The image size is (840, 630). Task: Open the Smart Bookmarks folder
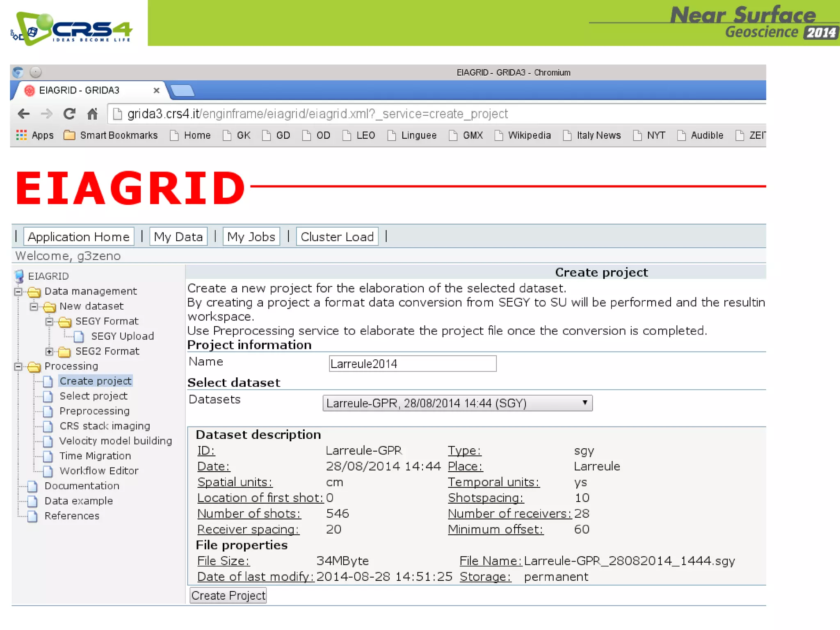(111, 135)
